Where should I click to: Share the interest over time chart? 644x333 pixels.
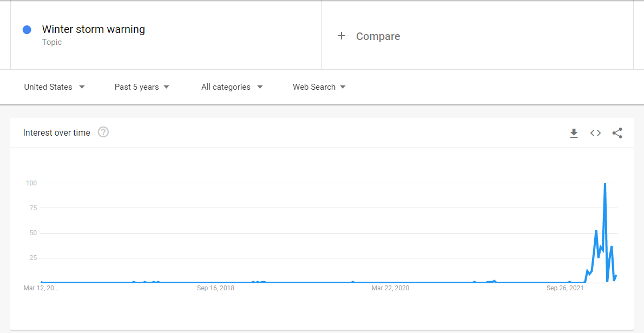click(617, 133)
